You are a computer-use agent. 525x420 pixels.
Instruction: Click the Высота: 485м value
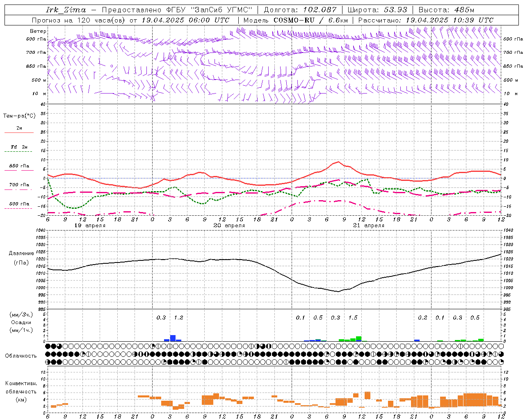click(447, 10)
